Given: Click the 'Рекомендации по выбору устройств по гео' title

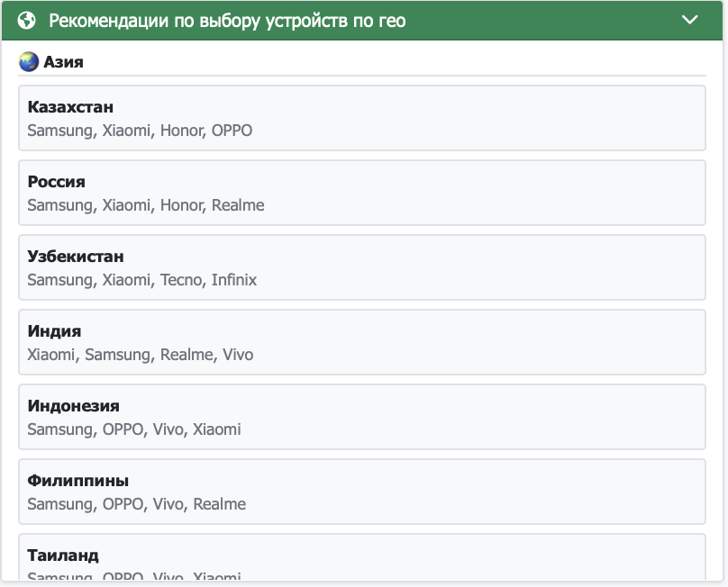Looking at the screenshot, I should coord(227,20).
